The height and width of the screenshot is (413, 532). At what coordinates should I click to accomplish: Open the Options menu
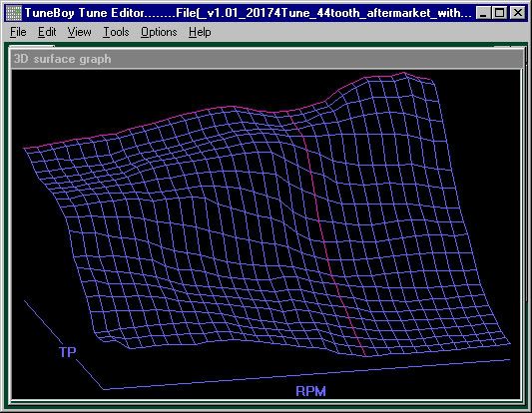159,32
